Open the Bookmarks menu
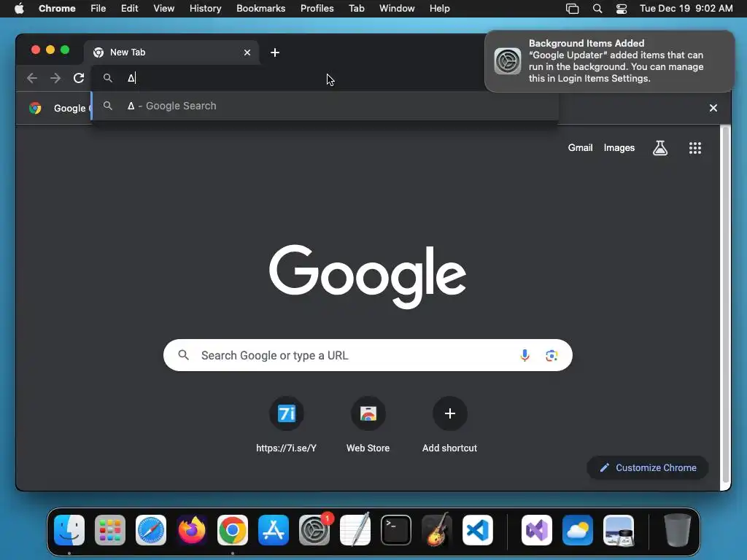Image resolution: width=747 pixels, height=560 pixels. (x=260, y=9)
